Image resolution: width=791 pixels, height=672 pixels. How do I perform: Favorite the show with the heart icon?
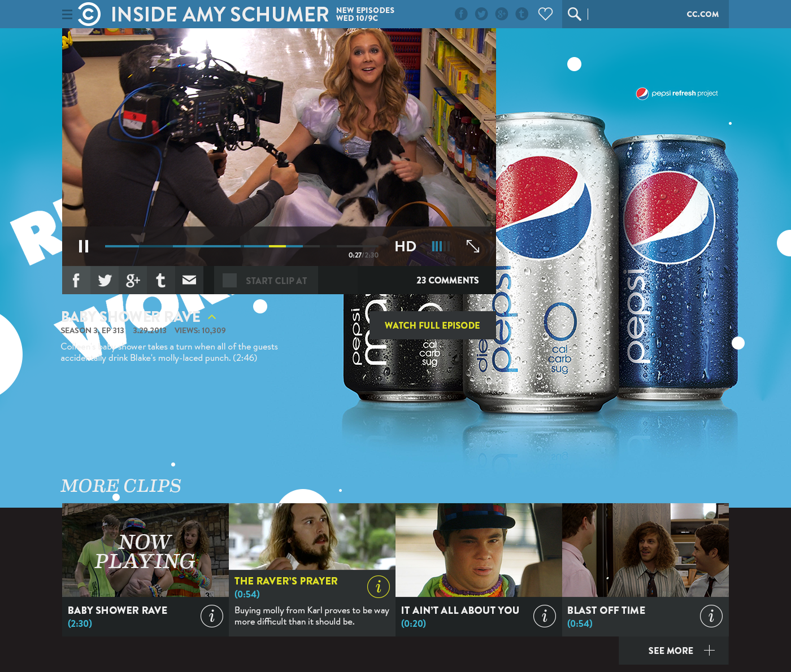coord(545,14)
